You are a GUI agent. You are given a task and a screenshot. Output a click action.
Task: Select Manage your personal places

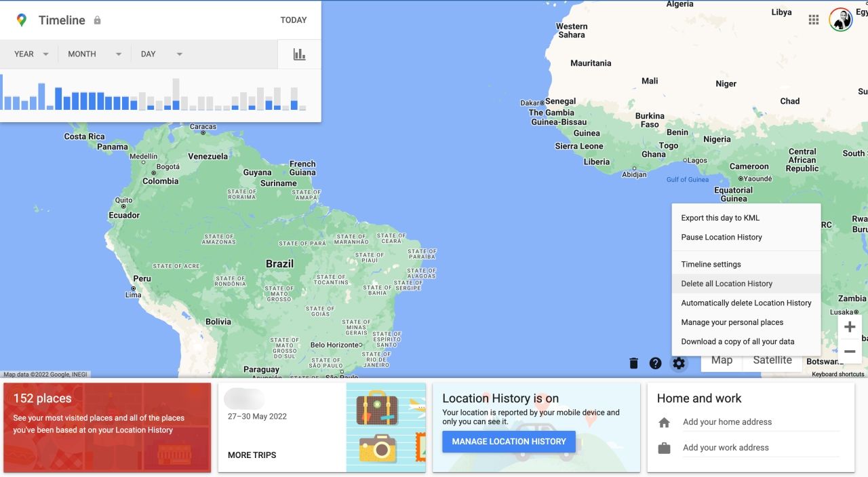coord(746,322)
